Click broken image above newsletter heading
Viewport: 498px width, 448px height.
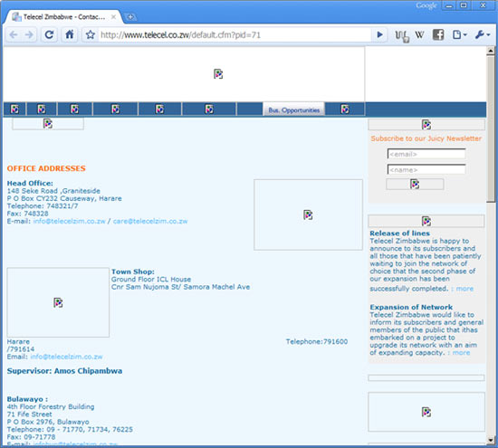pos(426,125)
